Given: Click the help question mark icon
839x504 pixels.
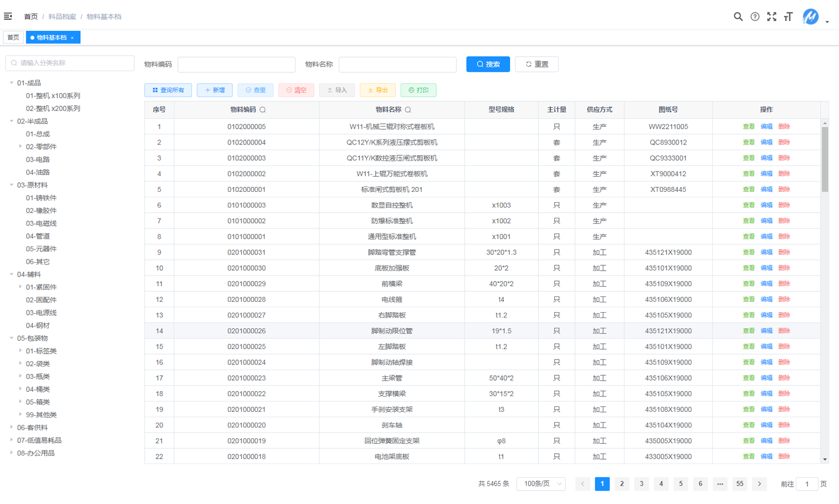Looking at the screenshot, I should [x=755, y=17].
